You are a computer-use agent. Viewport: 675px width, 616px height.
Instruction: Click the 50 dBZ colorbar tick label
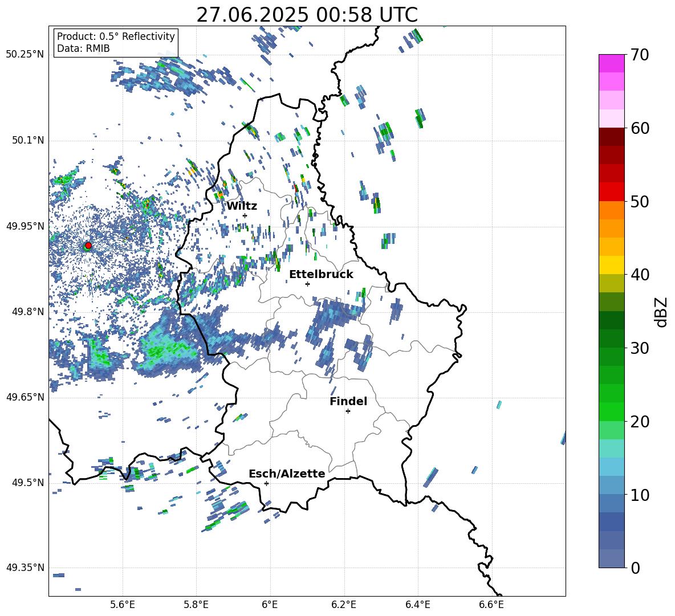pyautogui.click(x=640, y=201)
